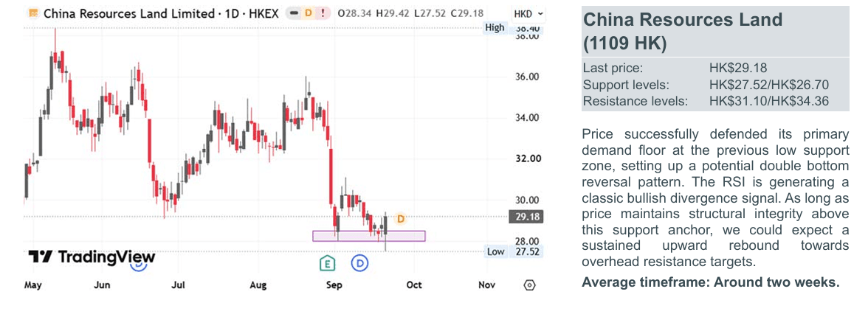This screenshot has height=314, width=868.
Task: Click the High price label on the axis
Action: pyautogui.click(x=495, y=27)
